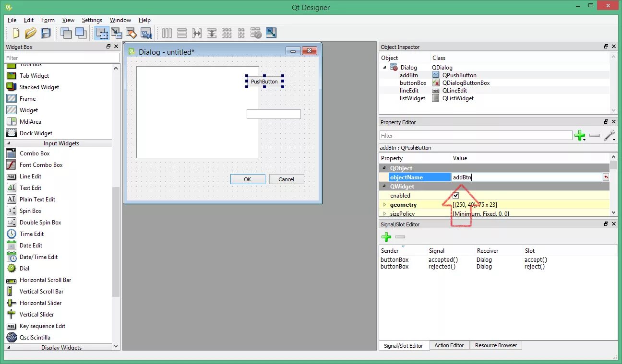
Task: Select the PushButton on the form
Action: [x=264, y=82]
